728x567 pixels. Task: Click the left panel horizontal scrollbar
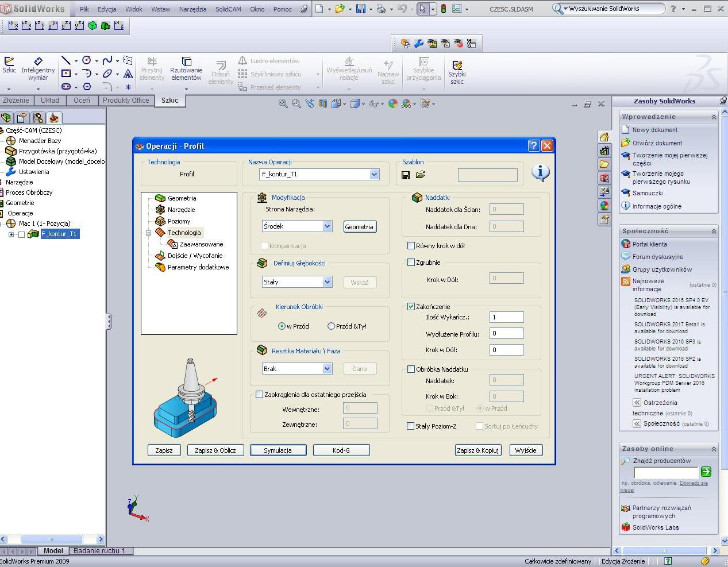[52, 539]
